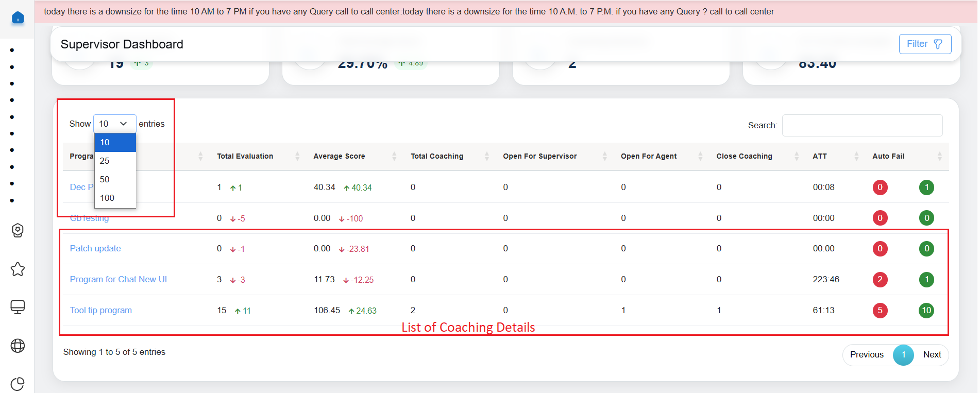Sort table by Open For Supervisor column
Viewport: 980px width, 393px height.
coord(539,156)
